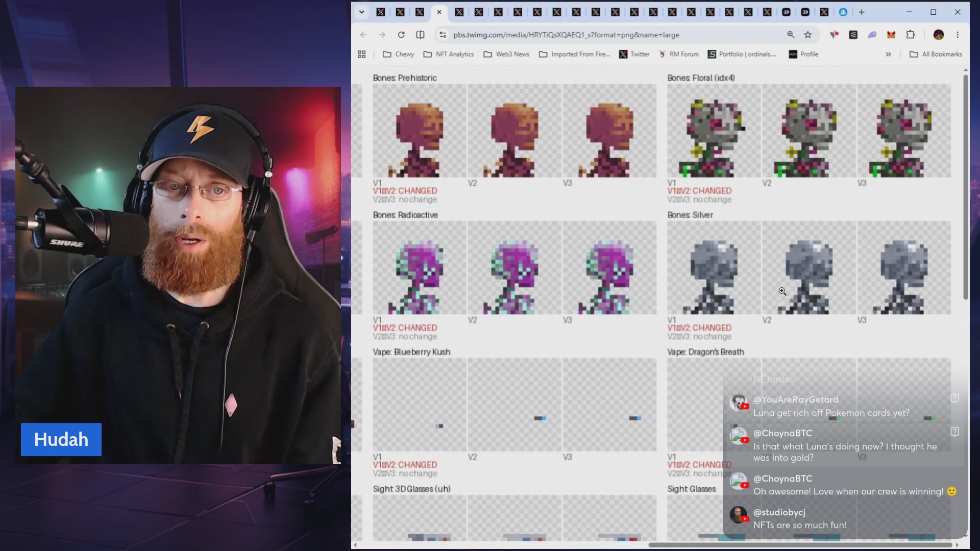Click the Bones Radioactive V1 sprite
The height and width of the screenshot is (551, 980).
[420, 268]
